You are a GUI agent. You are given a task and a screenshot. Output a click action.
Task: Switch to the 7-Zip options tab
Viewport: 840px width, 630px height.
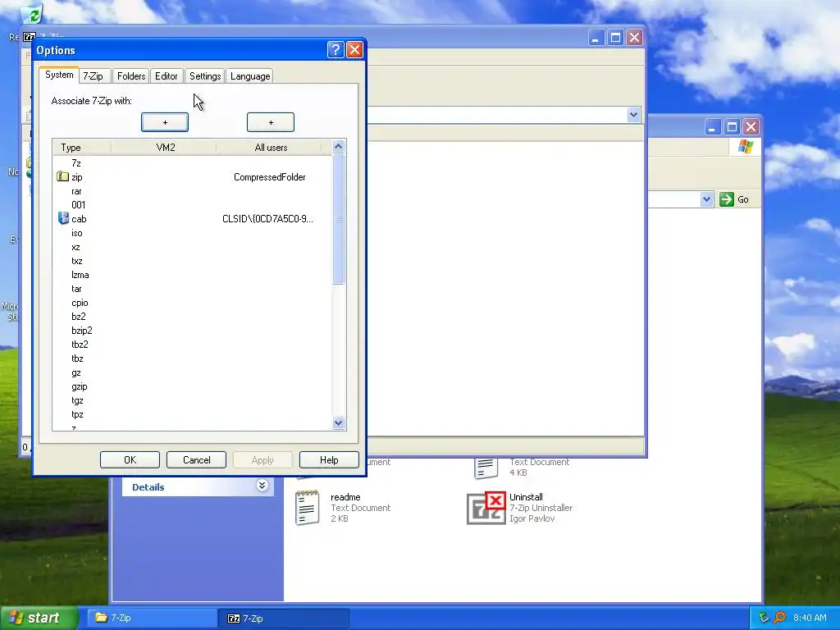94,76
